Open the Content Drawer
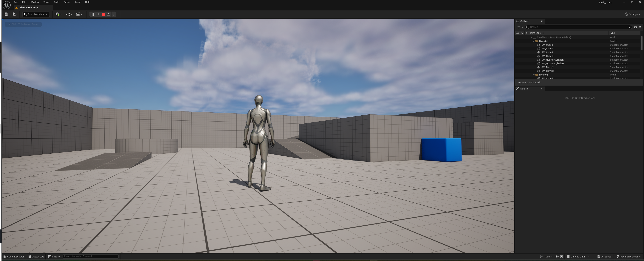This screenshot has height=261, width=644. tap(14, 257)
